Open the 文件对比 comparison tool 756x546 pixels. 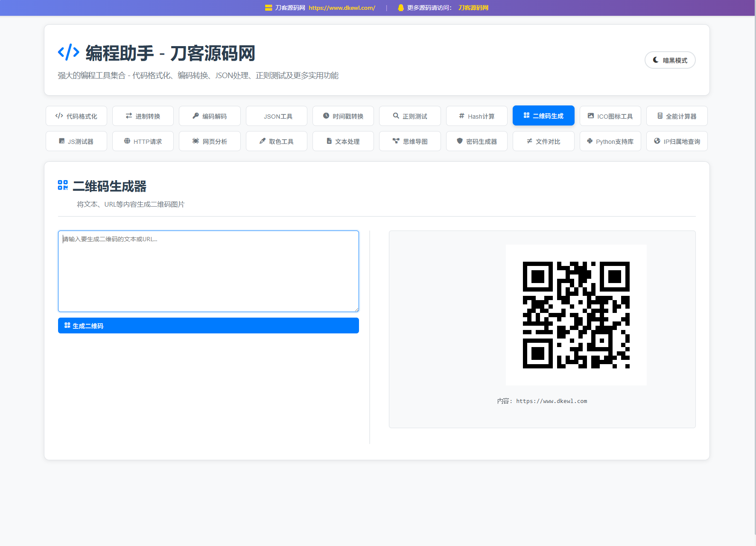[x=543, y=141]
